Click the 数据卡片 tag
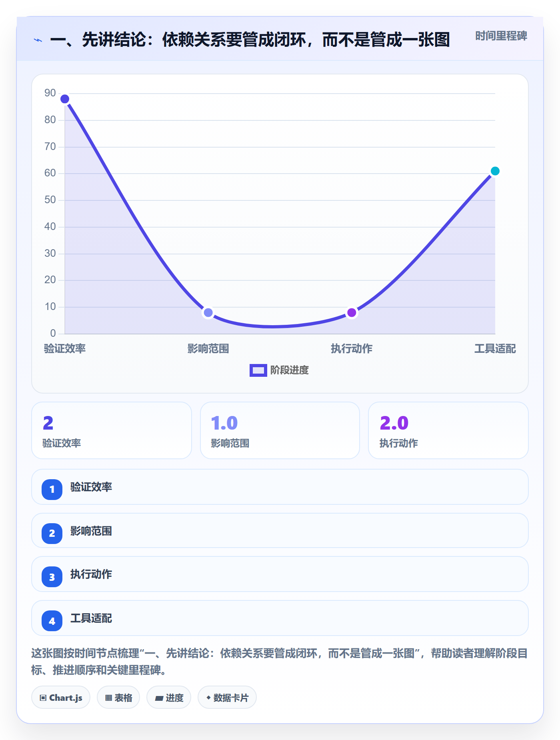This screenshot has width=560, height=740. point(227,698)
